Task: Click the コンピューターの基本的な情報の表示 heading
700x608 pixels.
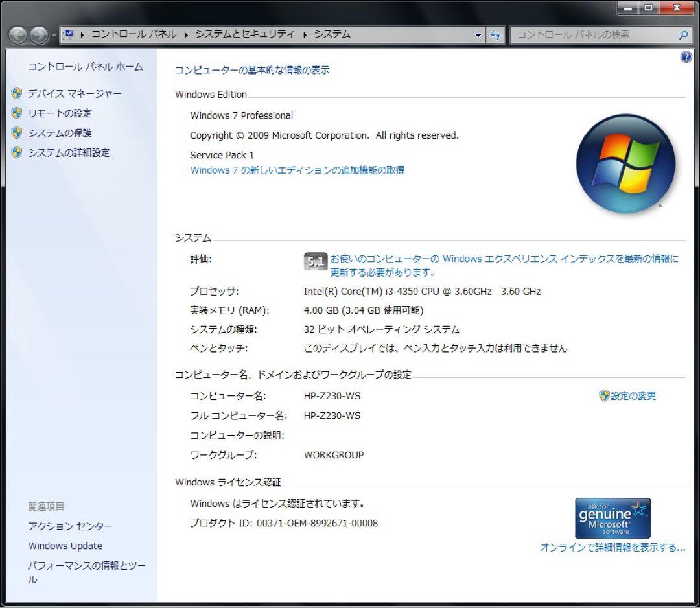Action: (251, 70)
